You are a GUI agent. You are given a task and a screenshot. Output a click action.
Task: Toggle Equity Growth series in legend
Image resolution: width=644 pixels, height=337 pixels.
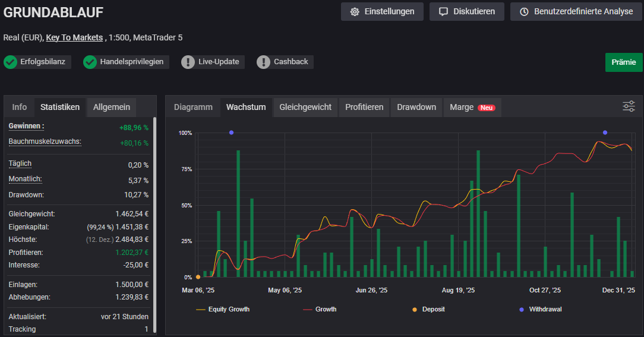pyautogui.click(x=223, y=309)
